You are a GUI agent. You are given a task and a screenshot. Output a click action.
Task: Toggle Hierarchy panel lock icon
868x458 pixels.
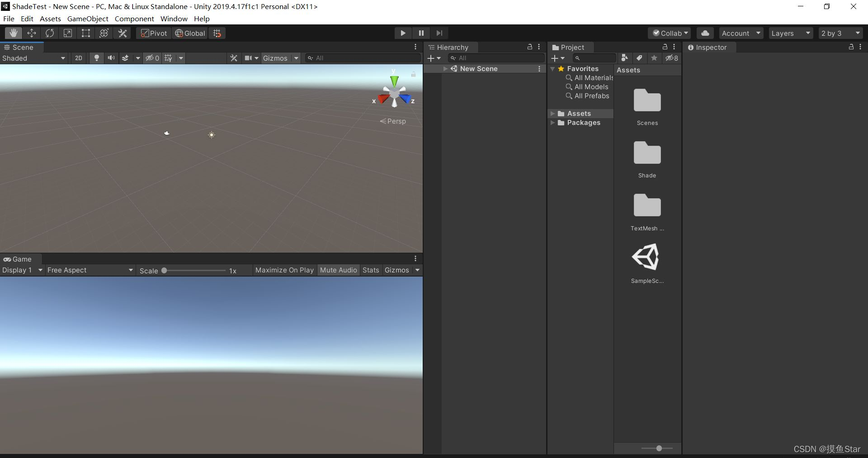pos(530,47)
